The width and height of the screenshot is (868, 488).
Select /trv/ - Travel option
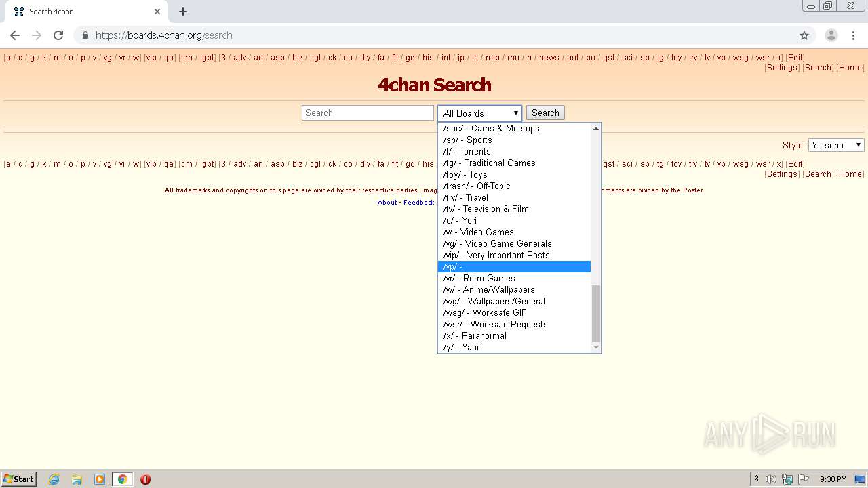(x=514, y=197)
